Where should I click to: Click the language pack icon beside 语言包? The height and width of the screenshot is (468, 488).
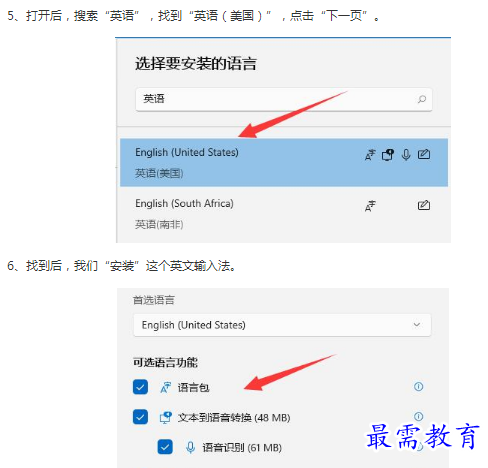pyautogui.click(x=165, y=387)
